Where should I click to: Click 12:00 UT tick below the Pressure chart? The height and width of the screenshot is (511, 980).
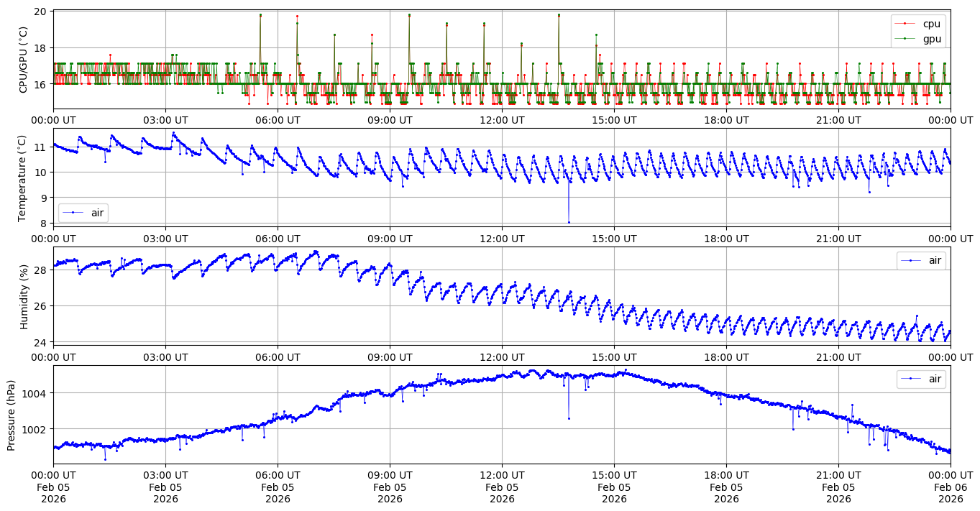(x=502, y=475)
